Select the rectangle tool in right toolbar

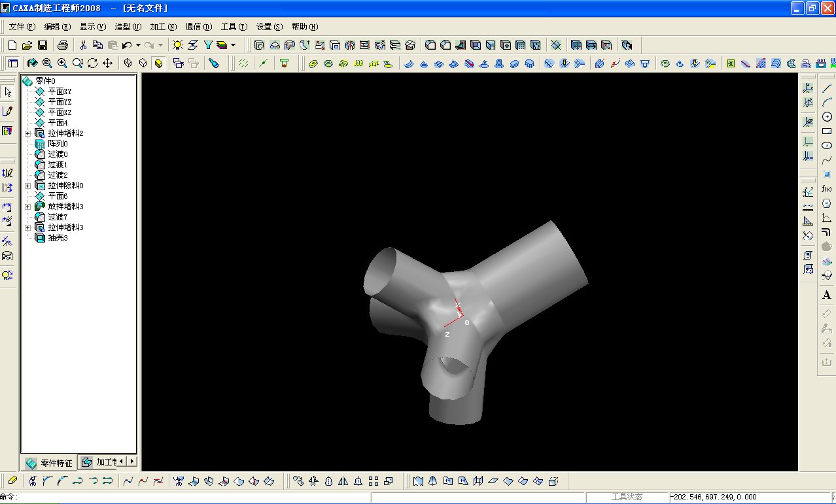827,131
